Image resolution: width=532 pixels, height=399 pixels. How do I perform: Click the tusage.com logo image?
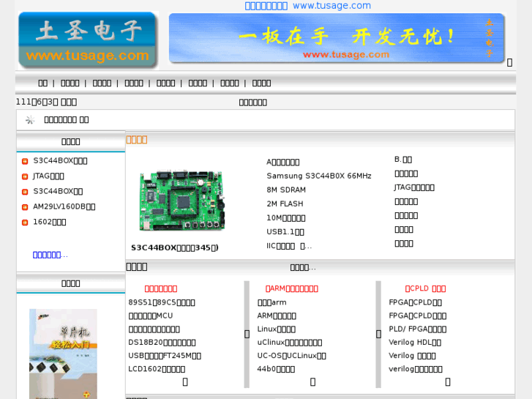click(89, 40)
